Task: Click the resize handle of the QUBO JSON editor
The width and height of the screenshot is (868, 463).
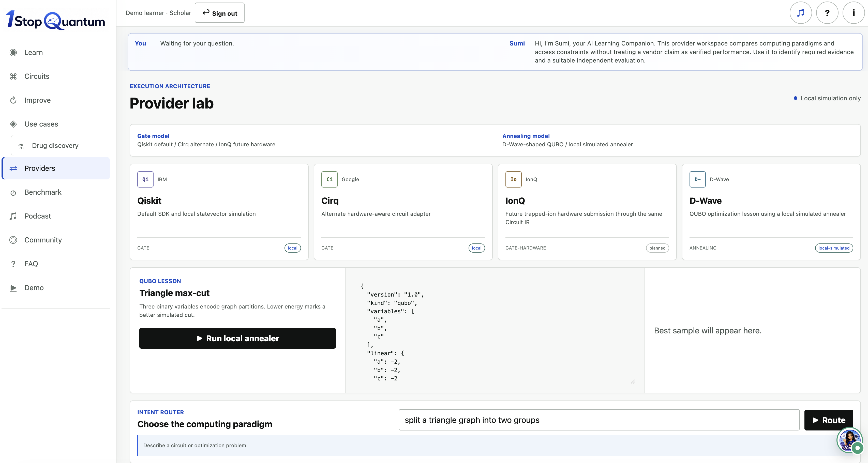Action: pyautogui.click(x=633, y=381)
